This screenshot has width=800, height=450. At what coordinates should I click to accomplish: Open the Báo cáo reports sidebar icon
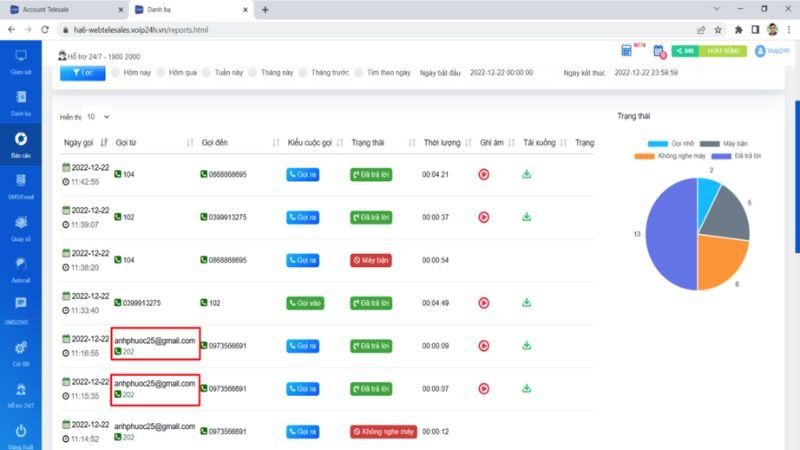21,139
